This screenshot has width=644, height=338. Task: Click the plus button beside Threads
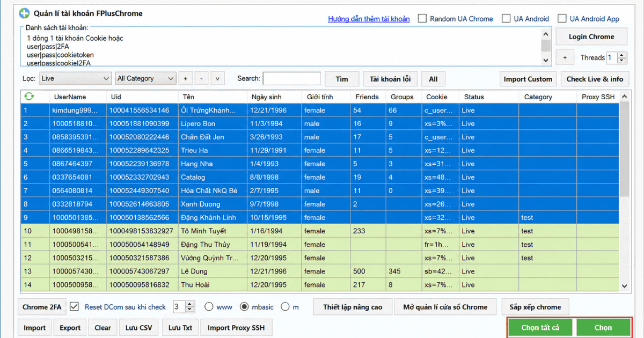565,57
